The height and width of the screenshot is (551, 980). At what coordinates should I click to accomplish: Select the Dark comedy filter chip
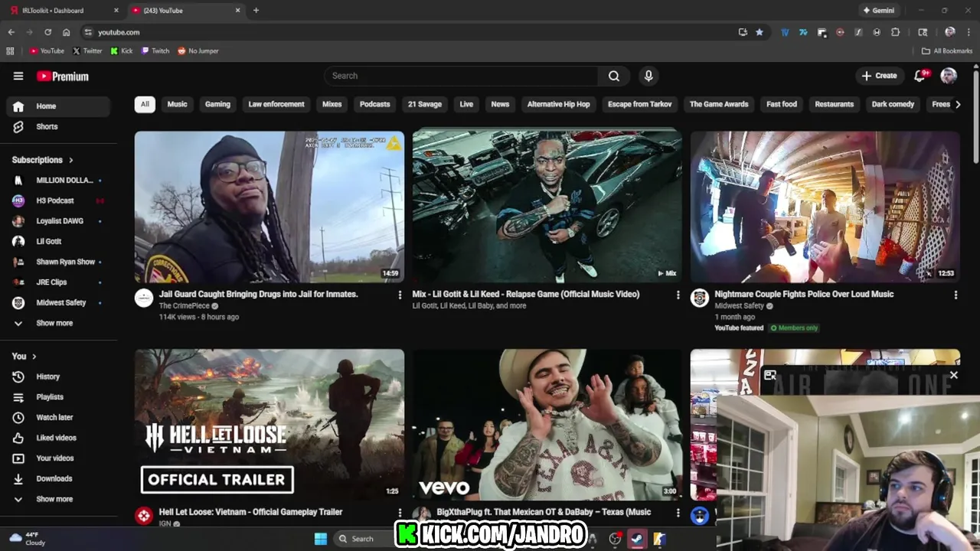893,104
